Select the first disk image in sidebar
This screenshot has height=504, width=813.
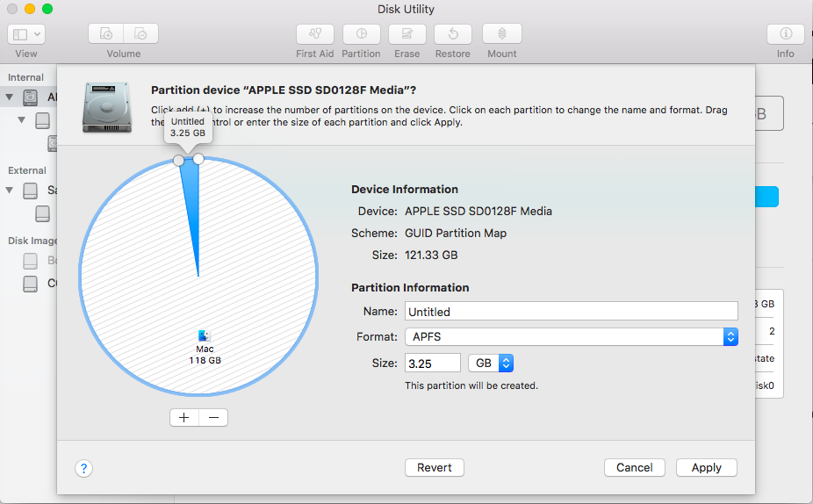click(x=31, y=261)
